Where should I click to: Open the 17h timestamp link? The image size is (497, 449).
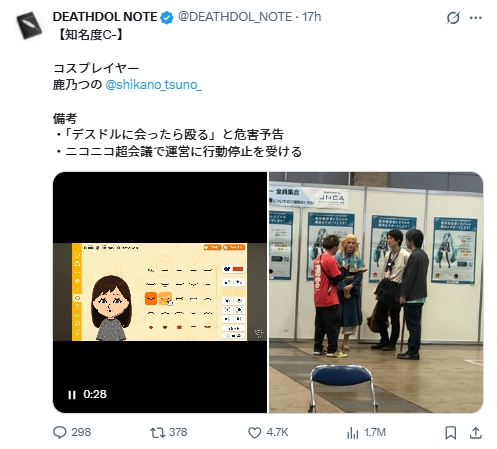312,17
